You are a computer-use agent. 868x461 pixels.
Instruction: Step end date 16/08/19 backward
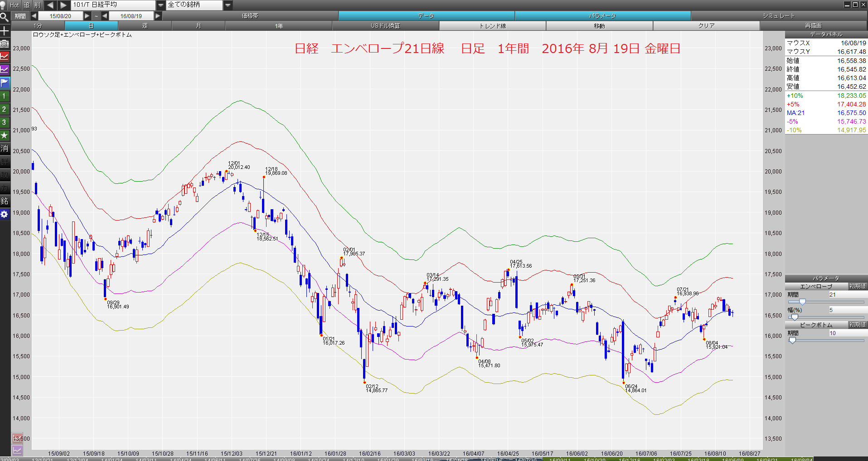tap(105, 16)
